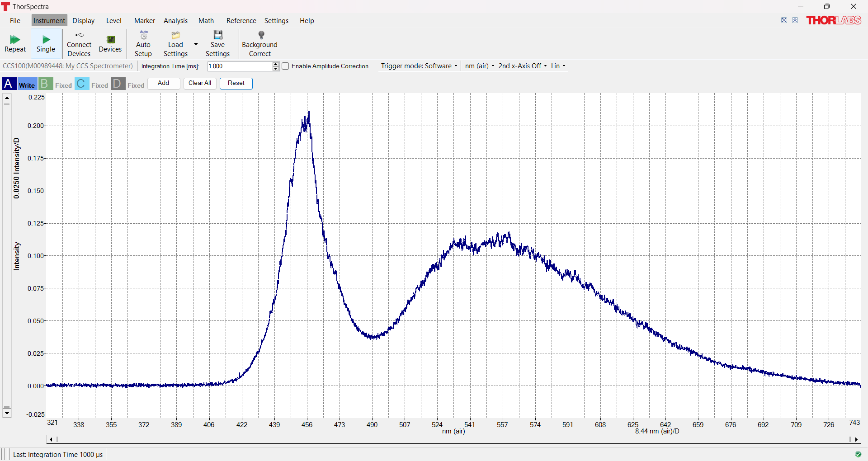Run a Single scan
Screen dimensions: 868x461
point(46,44)
